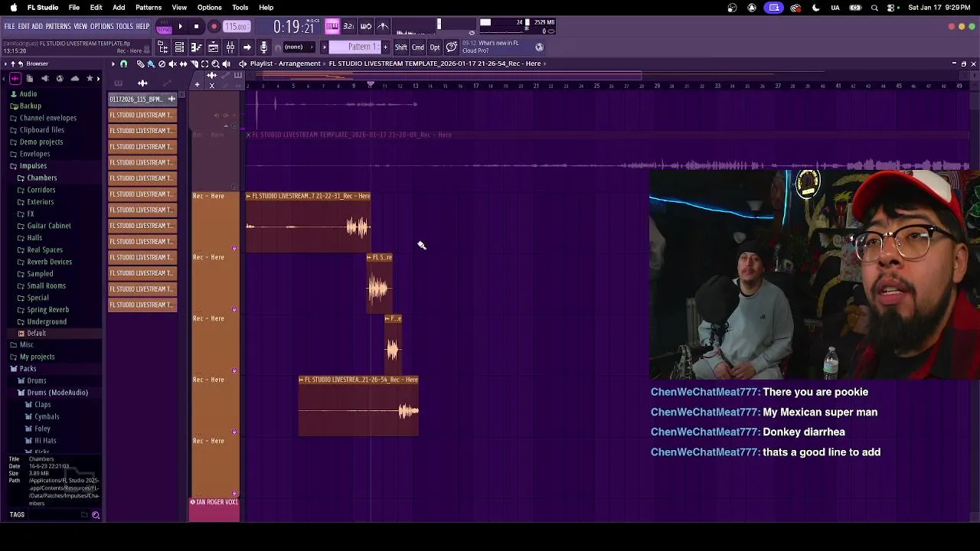Toggle the playlist snap magnet

tap(123, 64)
